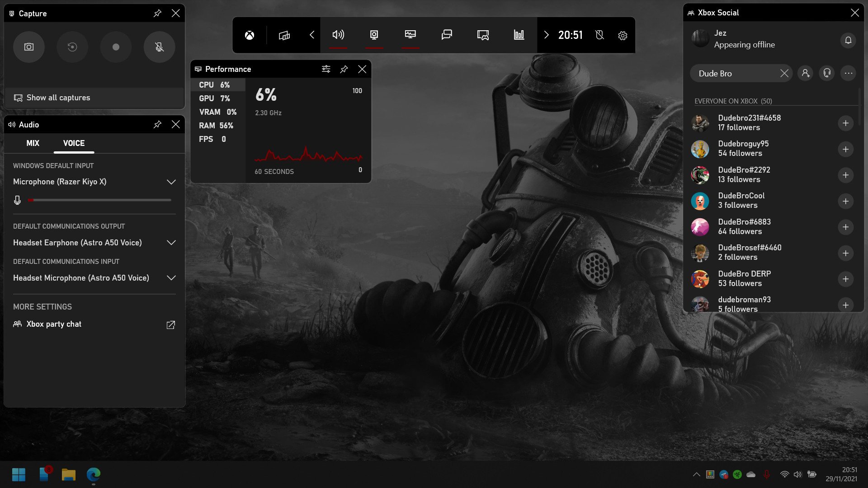Open Performance options sliders icon
Viewport: 868px width, 488px height.
326,69
